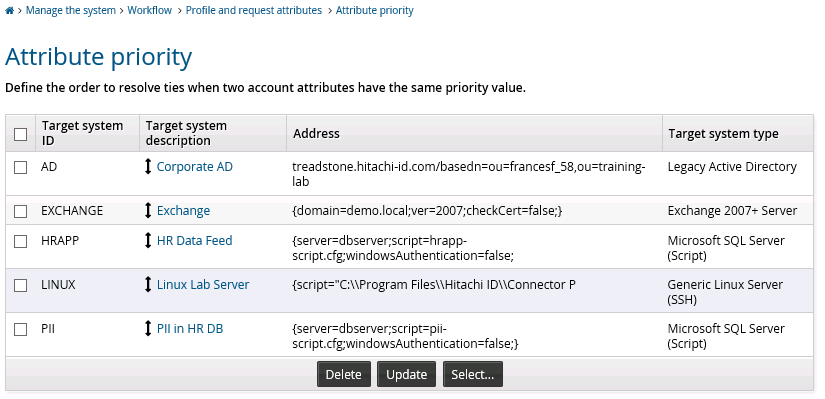This screenshot has width=825, height=399.
Task: Click reorder arrow icon for PII in HR DB
Action: (x=148, y=328)
